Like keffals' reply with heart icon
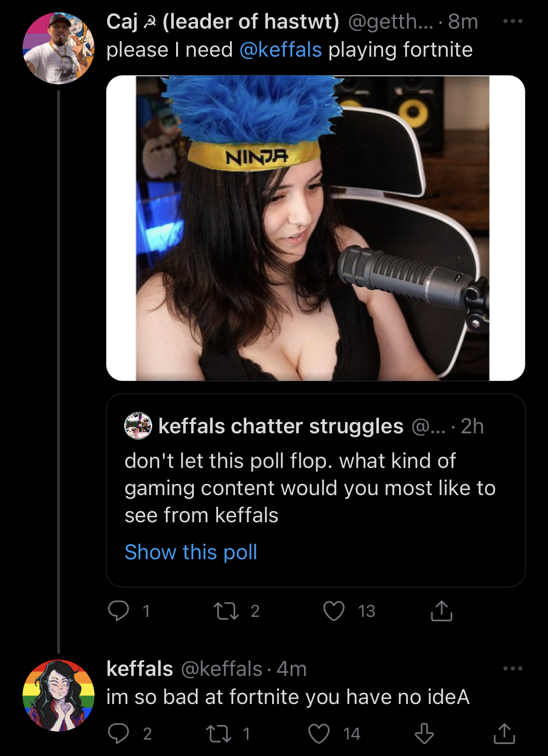The width and height of the screenshot is (548, 756). coord(319,734)
